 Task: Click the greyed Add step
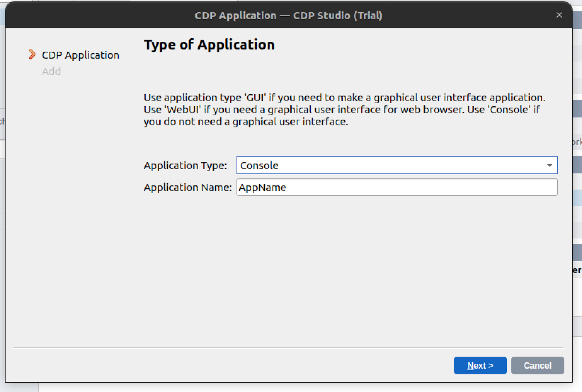pyautogui.click(x=51, y=71)
